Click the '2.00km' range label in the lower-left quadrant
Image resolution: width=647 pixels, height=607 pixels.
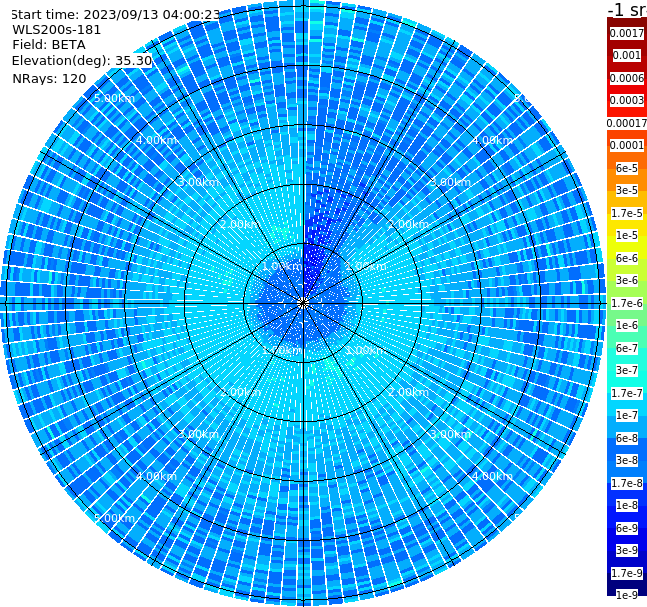[x=241, y=392]
